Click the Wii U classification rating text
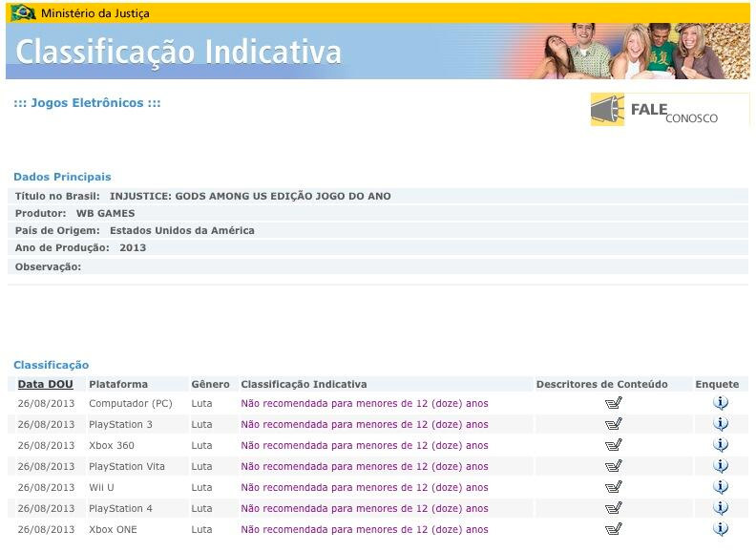Image resolution: width=756 pixels, height=552 pixels. coord(364,487)
